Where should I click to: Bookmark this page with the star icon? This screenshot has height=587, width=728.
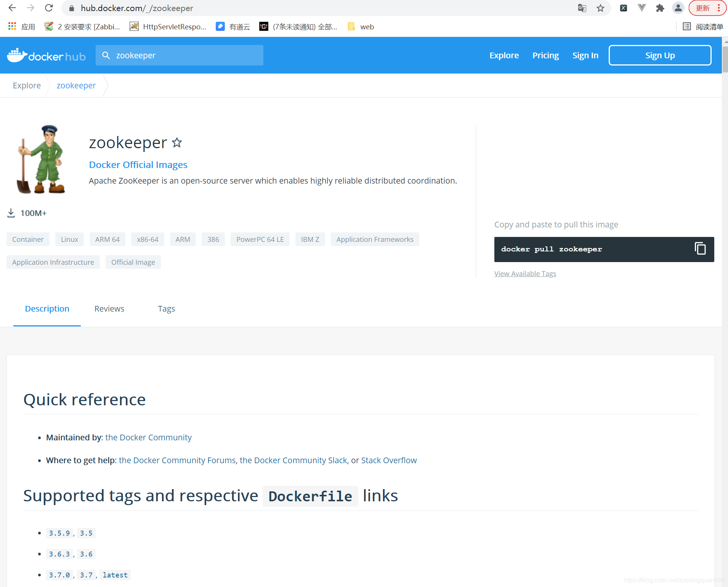(x=600, y=8)
